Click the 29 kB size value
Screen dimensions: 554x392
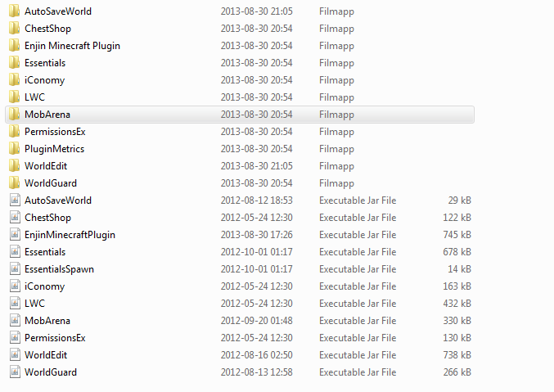(x=460, y=201)
